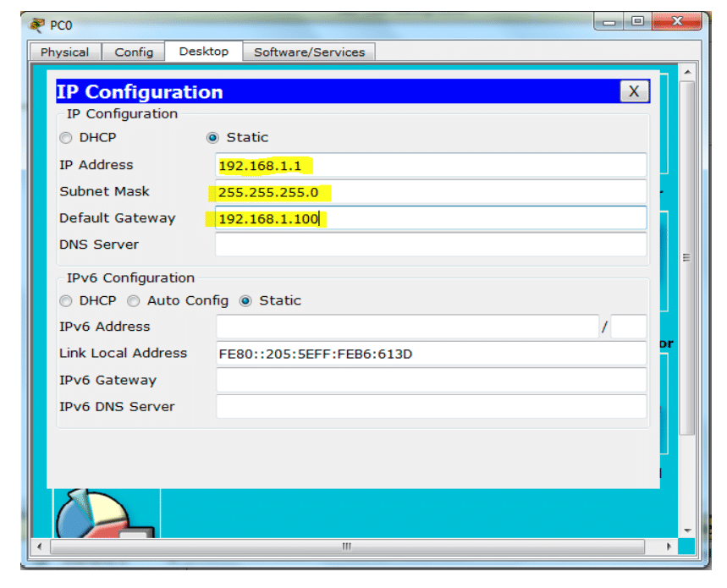Click the IPv6 DNS Server field
Screen dimensions: 727x588
[431, 406]
